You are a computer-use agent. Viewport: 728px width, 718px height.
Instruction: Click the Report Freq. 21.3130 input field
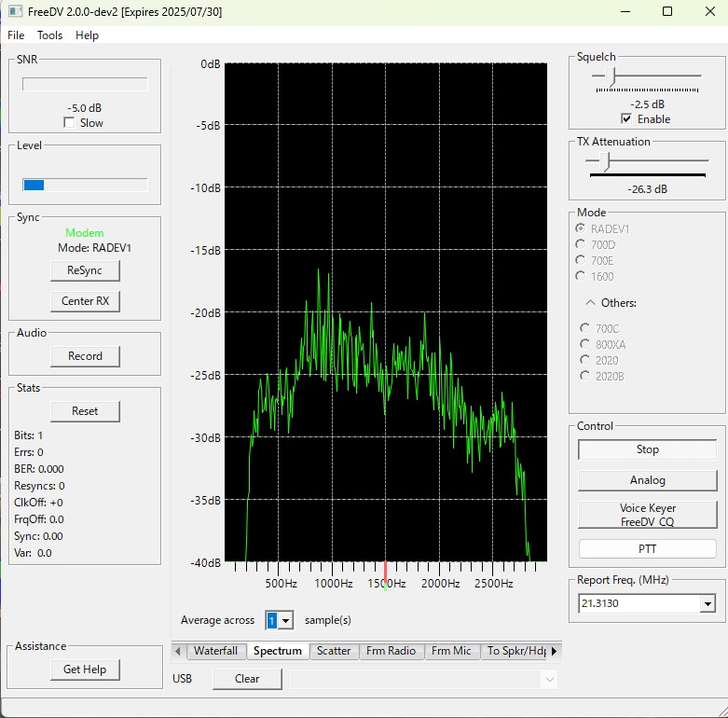639,603
